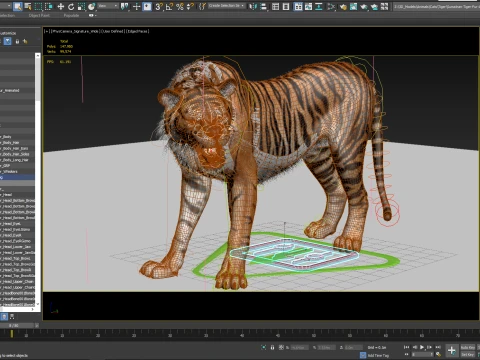Click Use Pivot Point Center icon
Screen dimensions: 480x360
pyautogui.click(x=125, y=6)
